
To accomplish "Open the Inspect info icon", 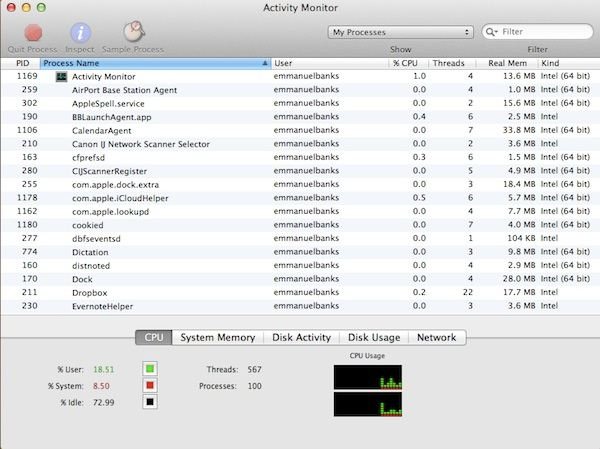I will (80, 33).
